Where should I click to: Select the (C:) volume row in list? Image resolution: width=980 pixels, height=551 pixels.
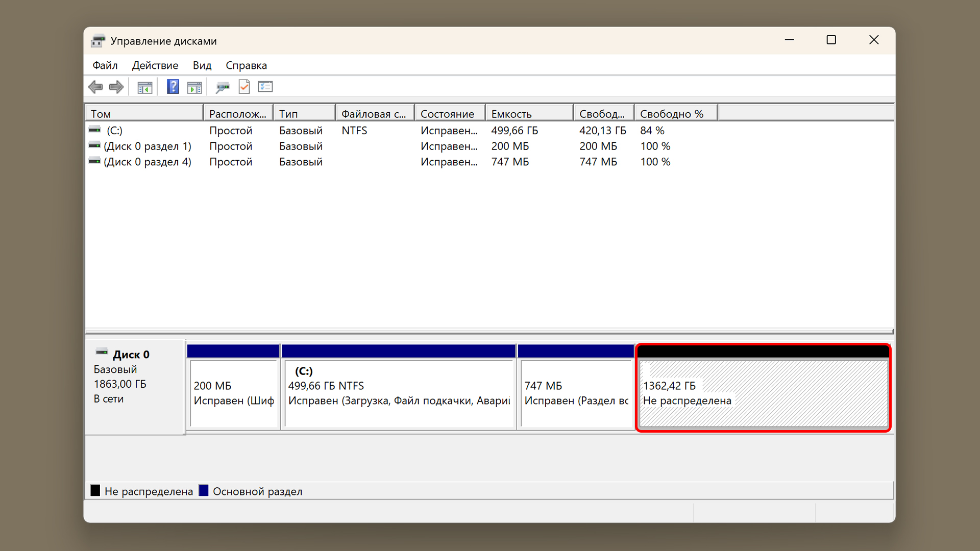[114, 131]
